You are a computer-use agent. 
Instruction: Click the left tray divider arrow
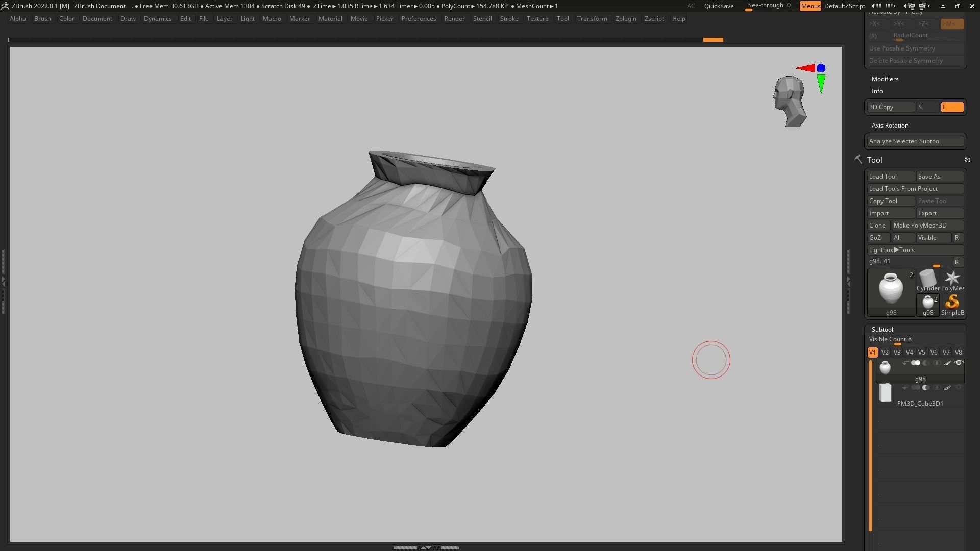click(3, 281)
